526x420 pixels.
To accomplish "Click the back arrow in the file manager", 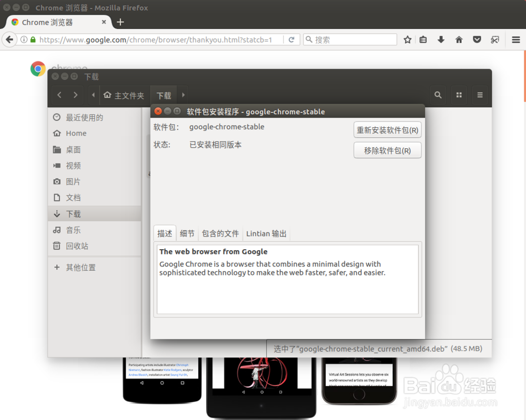I will [59, 95].
